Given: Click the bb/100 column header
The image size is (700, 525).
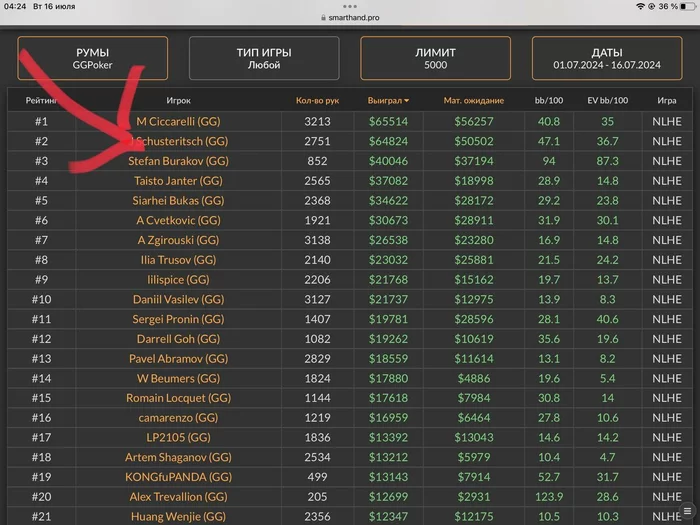Looking at the screenshot, I should [549, 100].
